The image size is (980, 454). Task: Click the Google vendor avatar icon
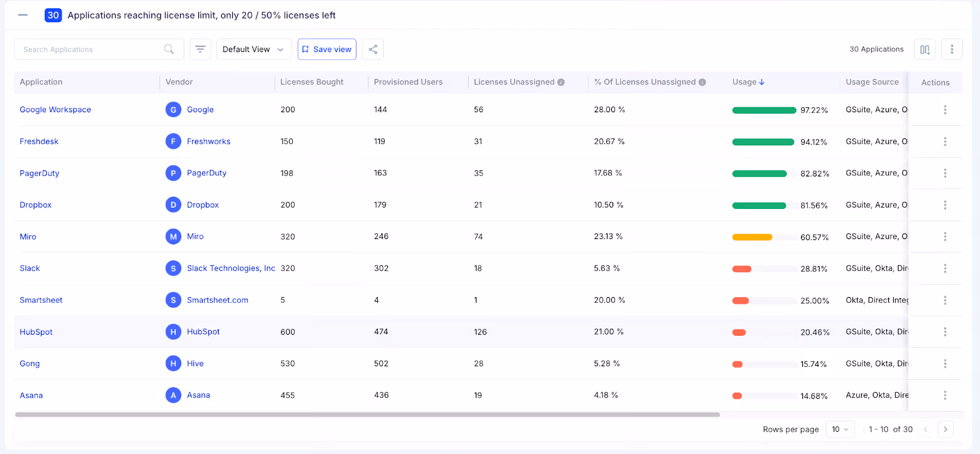[173, 110]
